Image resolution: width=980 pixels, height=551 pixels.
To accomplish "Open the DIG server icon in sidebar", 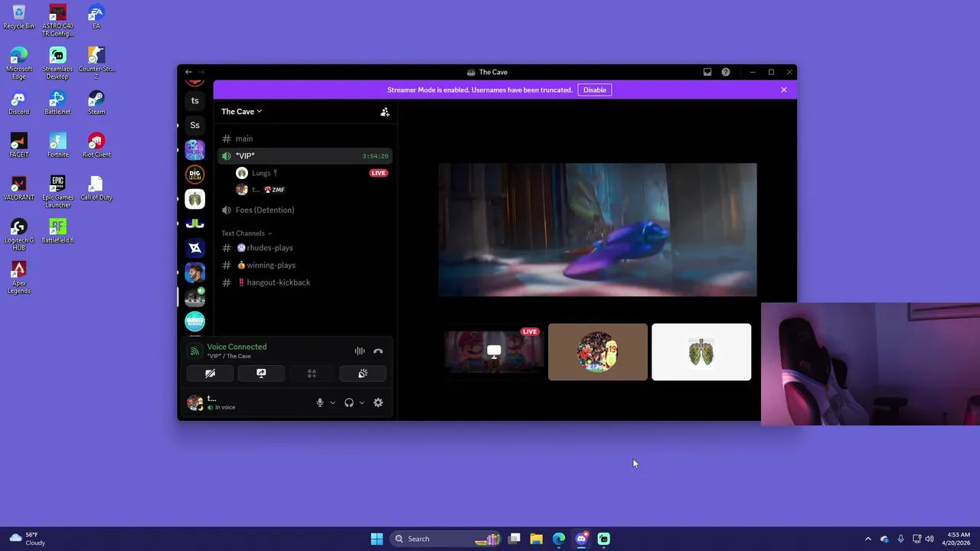I will coord(194,174).
